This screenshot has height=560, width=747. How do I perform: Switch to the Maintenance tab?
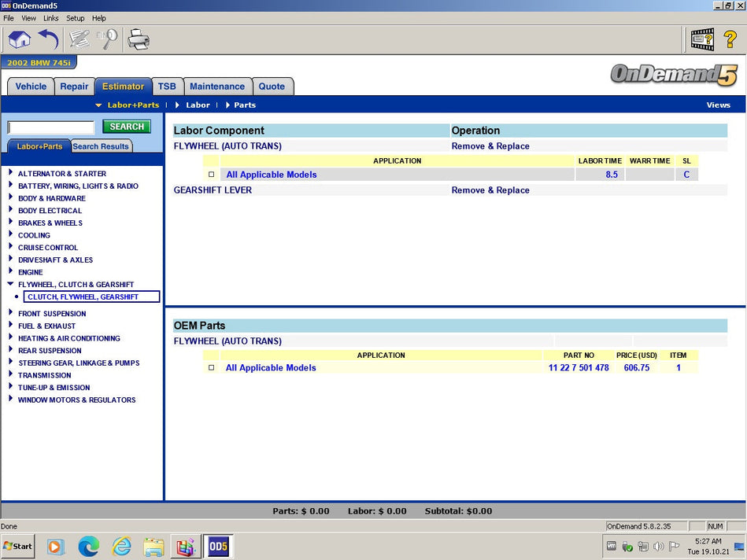click(216, 87)
